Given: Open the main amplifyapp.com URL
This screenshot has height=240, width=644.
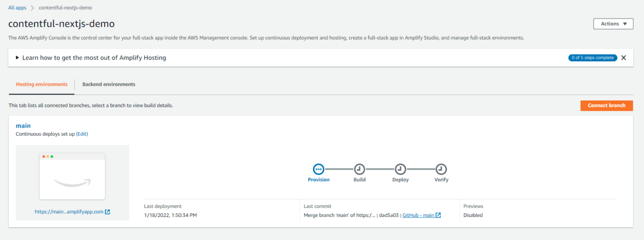Looking at the screenshot, I should pyautogui.click(x=69, y=212).
